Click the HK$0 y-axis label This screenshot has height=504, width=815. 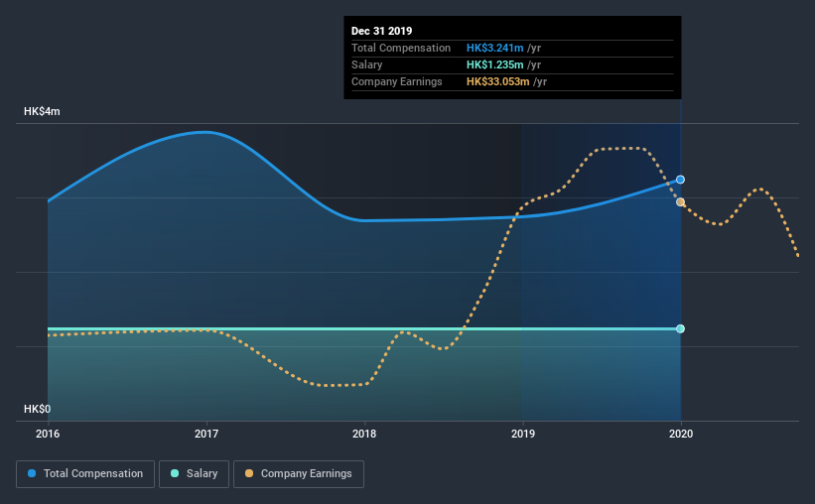click(x=38, y=410)
